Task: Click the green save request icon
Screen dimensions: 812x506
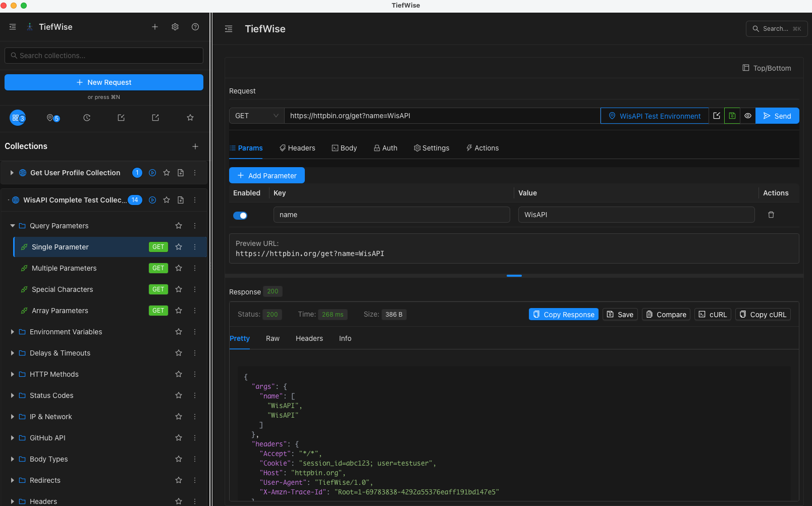Action: coord(732,116)
